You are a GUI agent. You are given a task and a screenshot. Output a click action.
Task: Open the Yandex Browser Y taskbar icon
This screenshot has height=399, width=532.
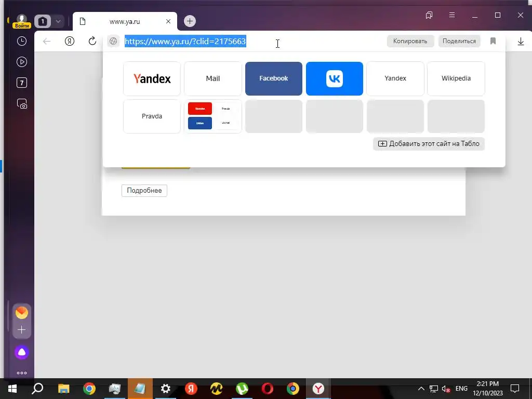tap(318, 389)
